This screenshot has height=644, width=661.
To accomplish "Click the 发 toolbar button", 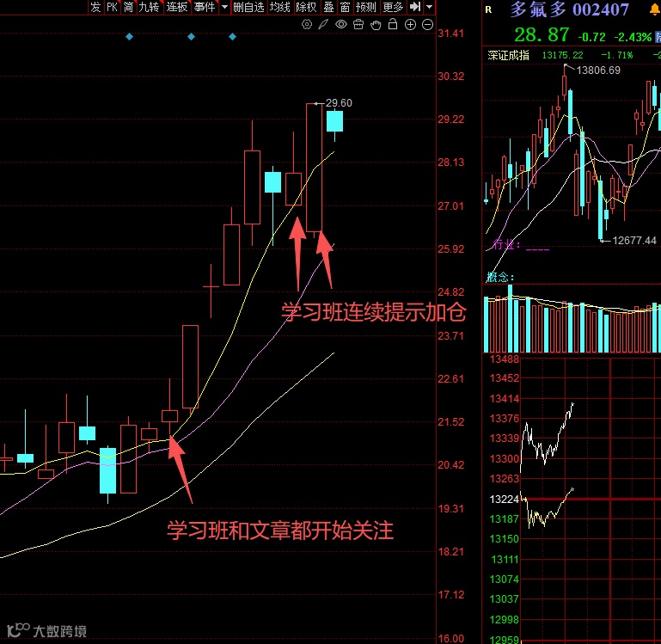I will [95, 7].
